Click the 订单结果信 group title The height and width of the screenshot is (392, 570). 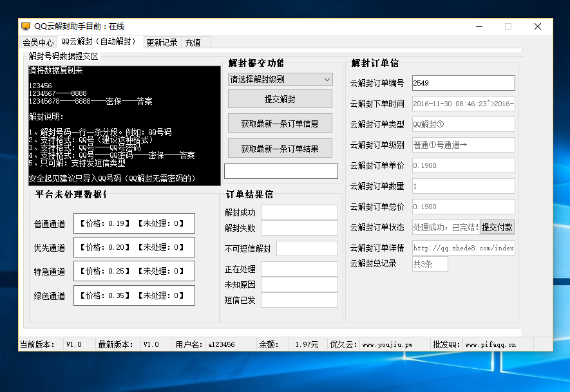point(249,194)
